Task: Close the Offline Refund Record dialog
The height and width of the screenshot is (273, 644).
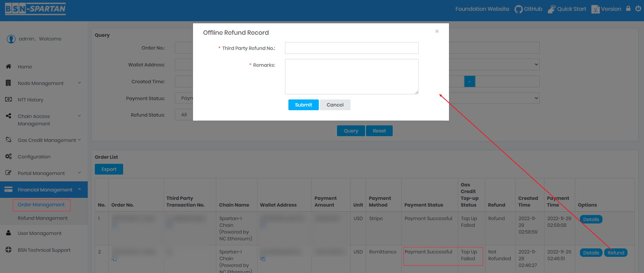Action: click(x=437, y=31)
